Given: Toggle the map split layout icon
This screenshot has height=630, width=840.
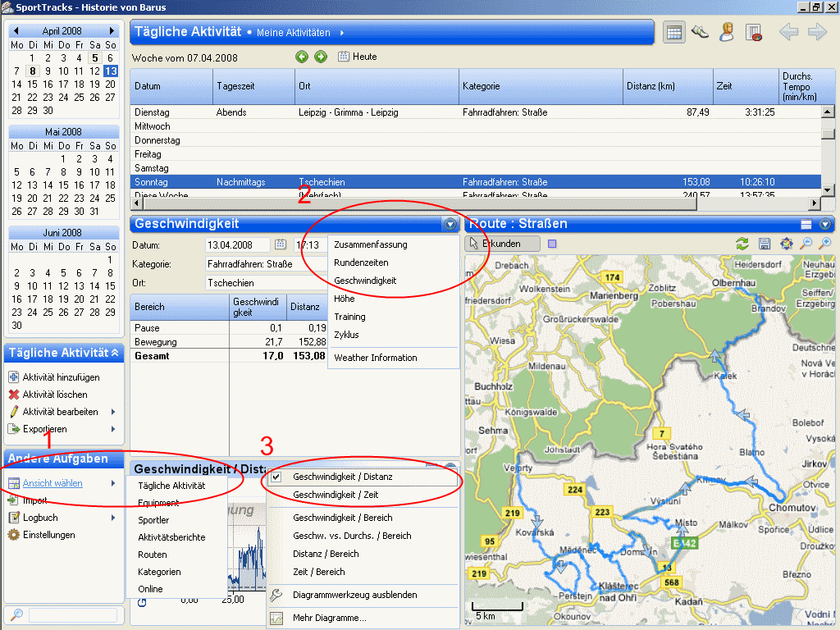Looking at the screenshot, I should 806,224.
